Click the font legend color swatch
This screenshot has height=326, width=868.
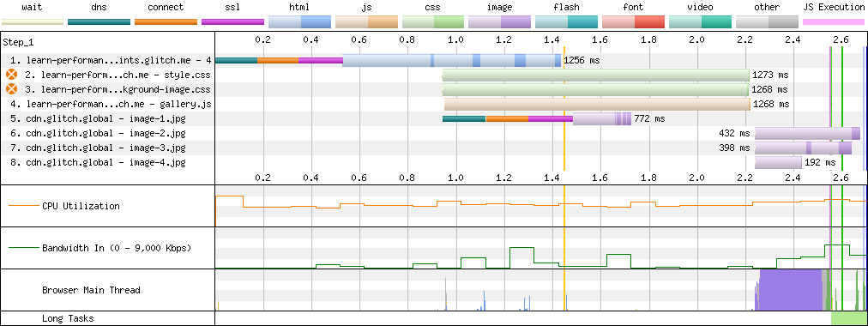[x=633, y=22]
